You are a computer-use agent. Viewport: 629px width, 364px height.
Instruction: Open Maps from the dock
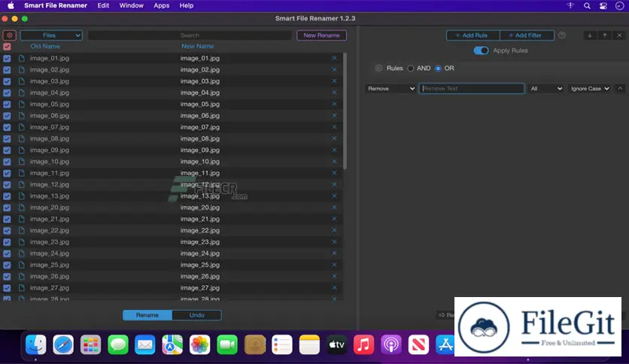(172, 344)
